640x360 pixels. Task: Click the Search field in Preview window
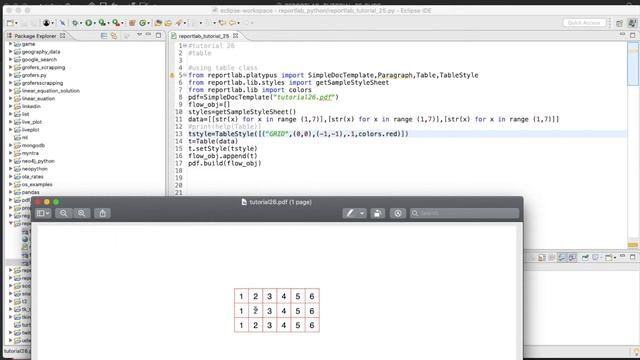point(464,213)
